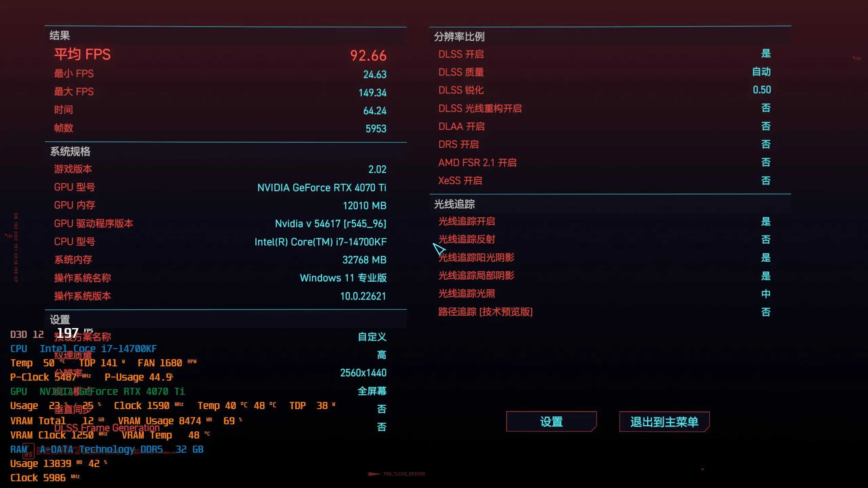Click the 设置 button
Viewport: 868px width, 488px height.
point(551,422)
